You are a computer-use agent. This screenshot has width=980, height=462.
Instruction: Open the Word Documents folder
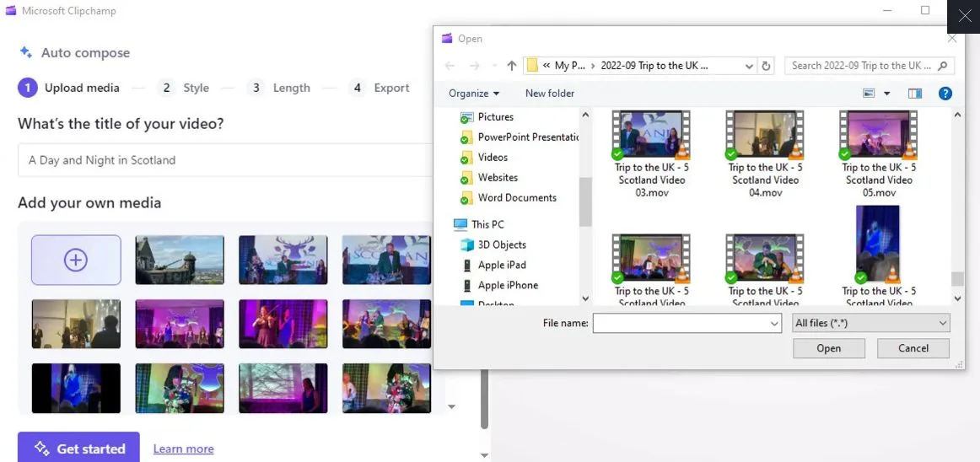pos(517,197)
